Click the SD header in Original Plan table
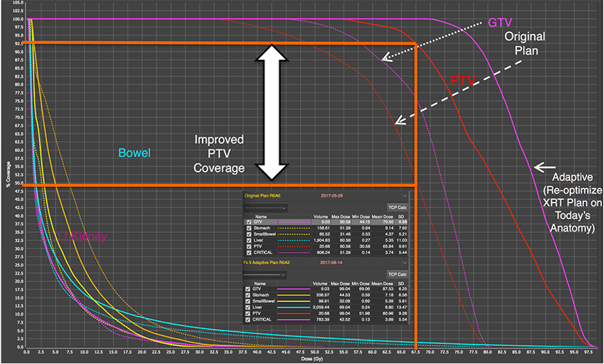Viewport: 604px width, 364px height. click(x=401, y=217)
